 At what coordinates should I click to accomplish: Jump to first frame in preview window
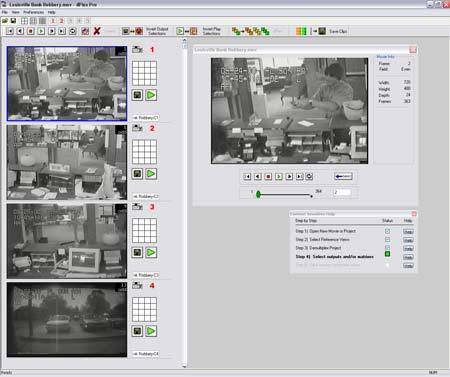(247, 177)
